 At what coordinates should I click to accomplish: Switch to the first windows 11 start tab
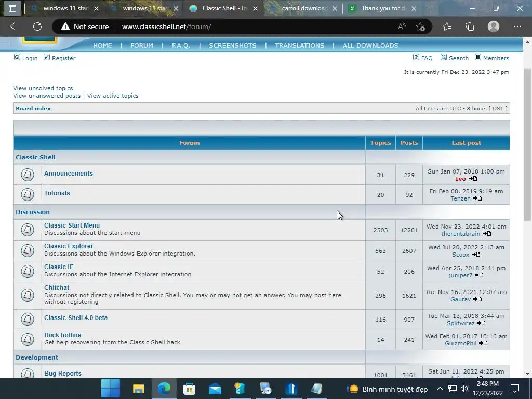(x=64, y=8)
